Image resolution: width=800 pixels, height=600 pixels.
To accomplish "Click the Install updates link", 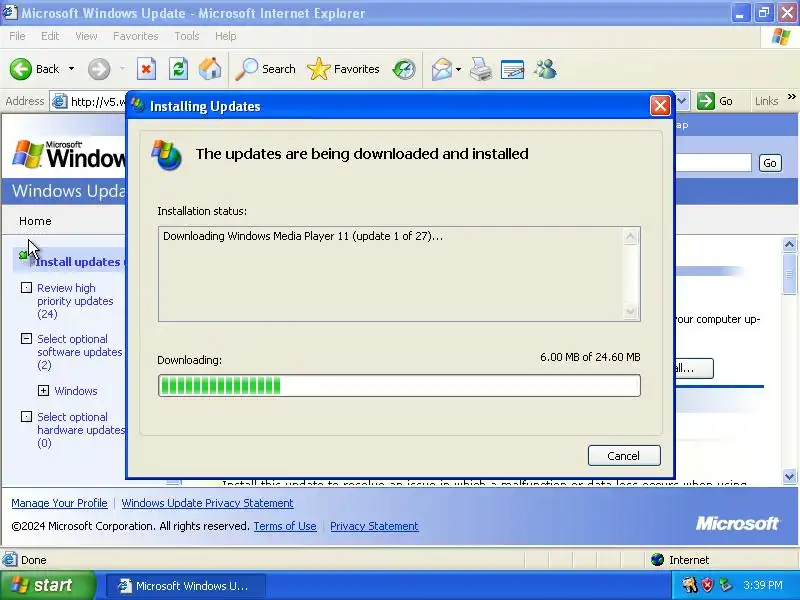I will [78, 262].
